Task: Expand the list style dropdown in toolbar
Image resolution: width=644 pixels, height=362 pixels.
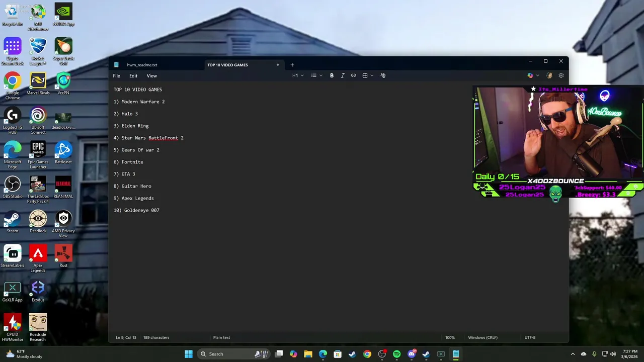Action: point(321,75)
